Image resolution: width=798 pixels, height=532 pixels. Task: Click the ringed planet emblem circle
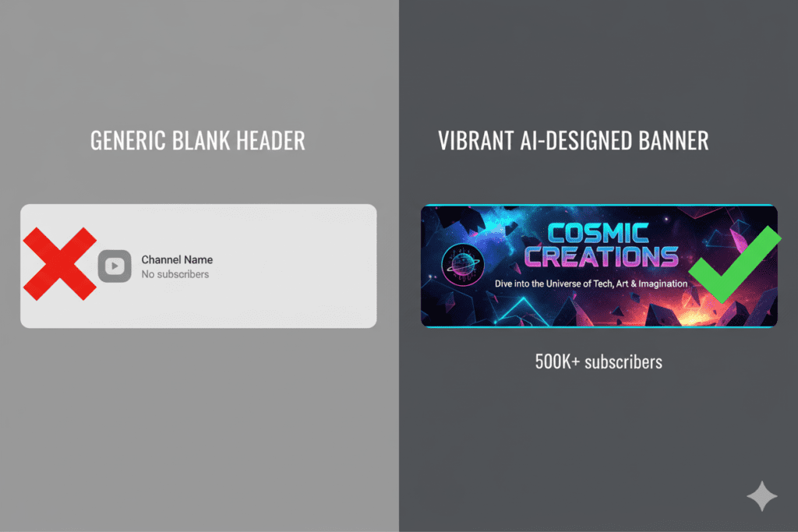(x=463, y=266)
